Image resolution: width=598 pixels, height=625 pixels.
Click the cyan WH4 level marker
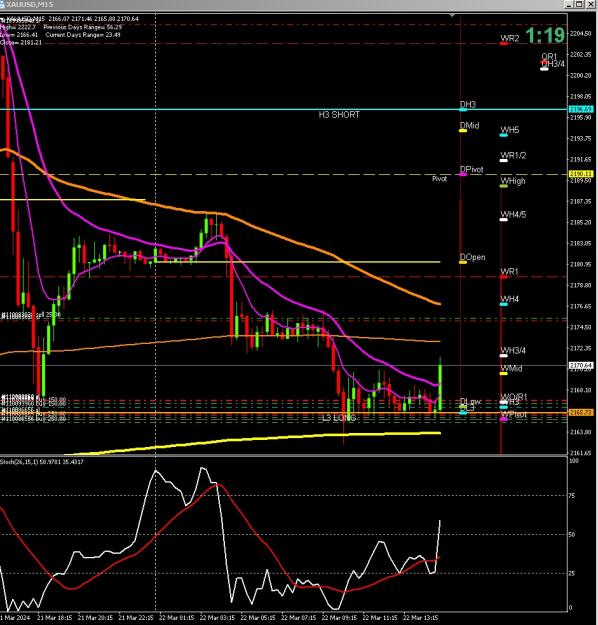tap(504, 304)
